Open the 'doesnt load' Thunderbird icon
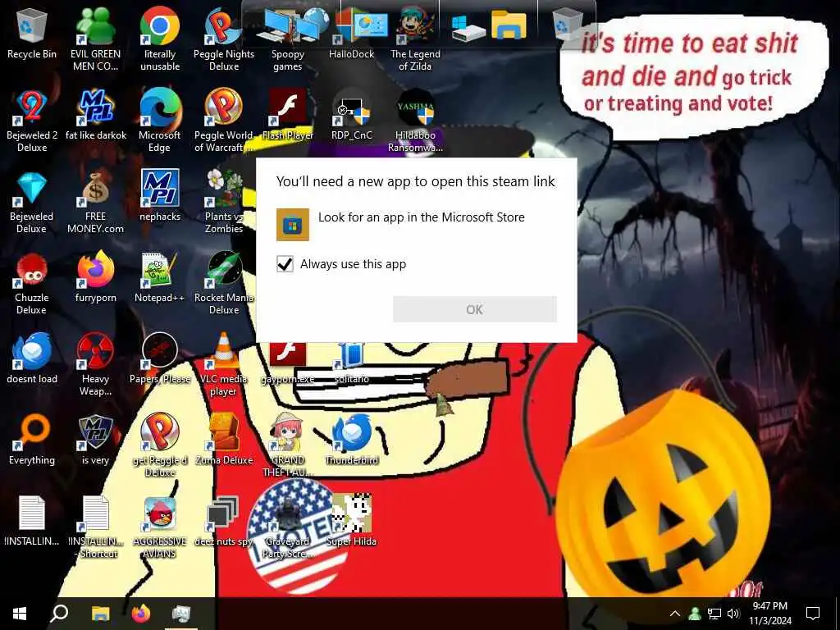The image size is (840, 630). [x=32, y=351]
